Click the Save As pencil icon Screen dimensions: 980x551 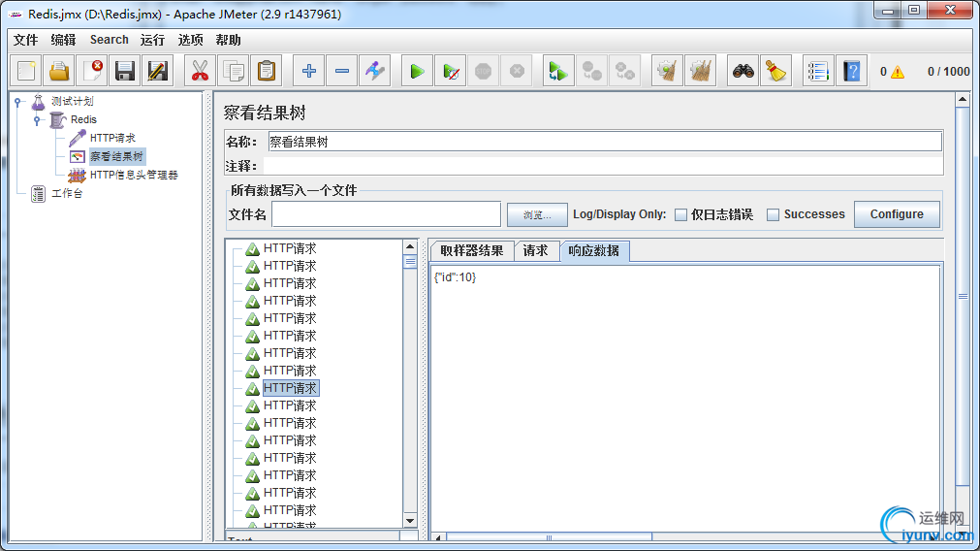pyautogui.click(x=157, y=71)
